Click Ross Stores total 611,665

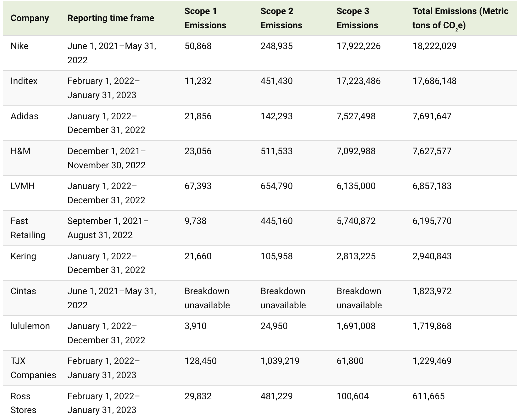[429, 396]
